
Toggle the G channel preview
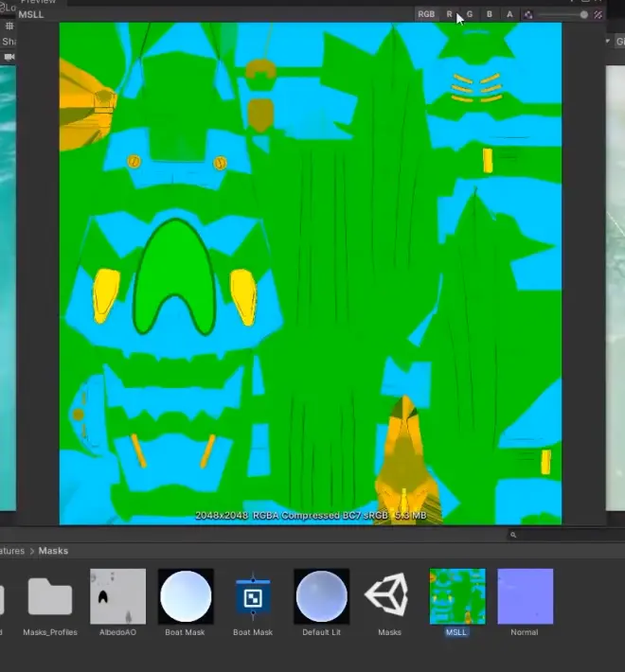(470, 14)
